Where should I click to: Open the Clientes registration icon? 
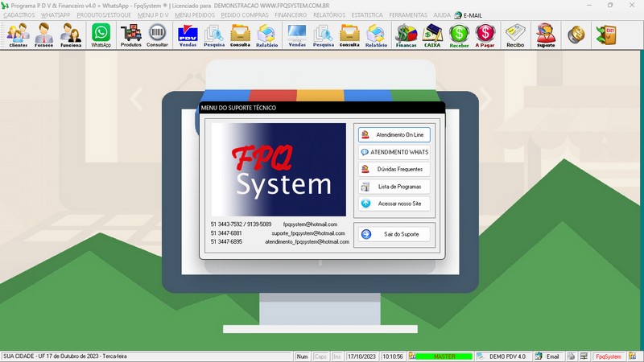coord(18,35)
